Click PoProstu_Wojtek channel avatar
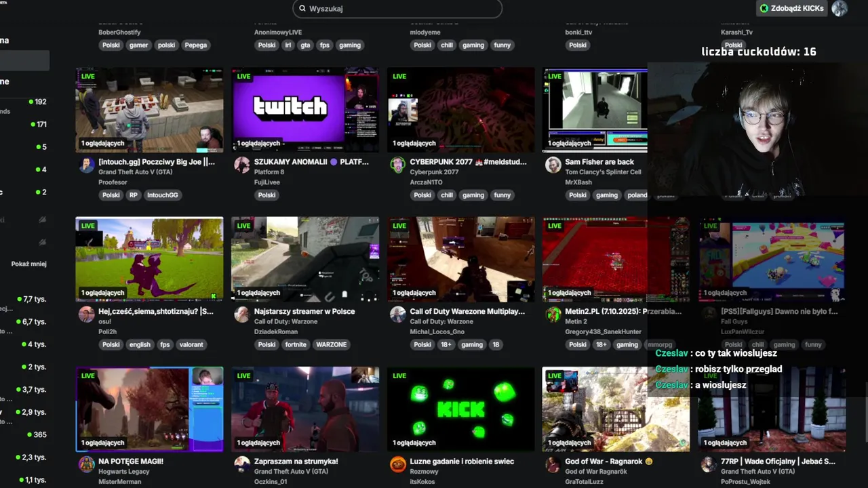Image resolution: width=868 pixels, height=488 pixels. coord(709,464)
